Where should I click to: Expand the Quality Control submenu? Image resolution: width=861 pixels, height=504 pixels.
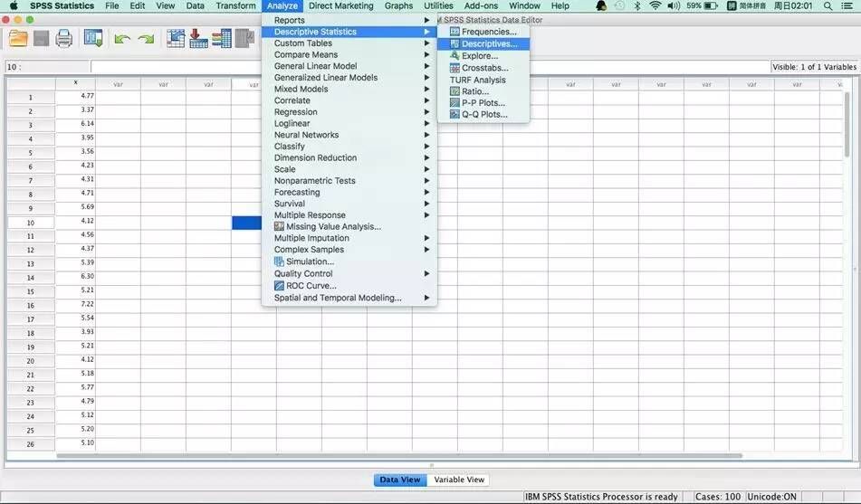pyautogui.click(x=349, y=274)
